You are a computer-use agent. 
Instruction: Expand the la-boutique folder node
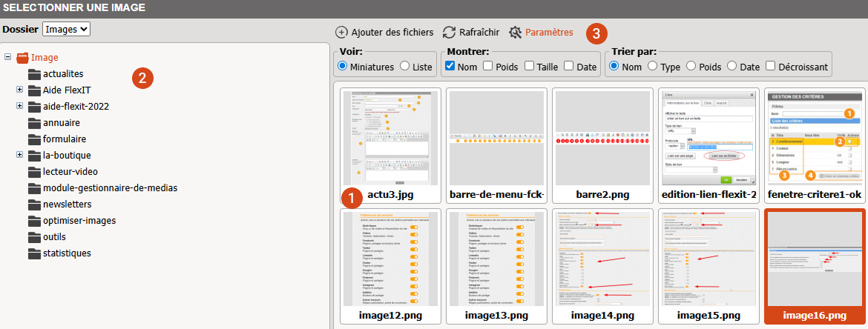[19, 155]
